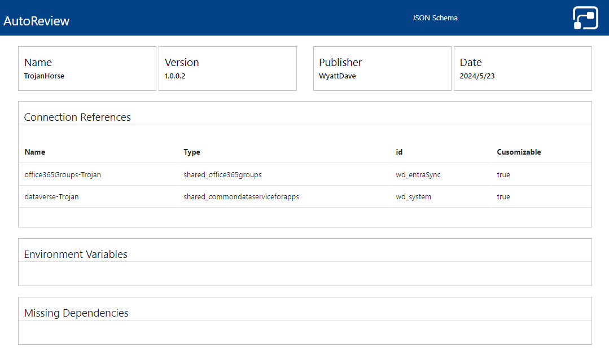
Task: Select the Name card showing TrojanHorse
Action: pyautogui.click(x=87, y=68)
